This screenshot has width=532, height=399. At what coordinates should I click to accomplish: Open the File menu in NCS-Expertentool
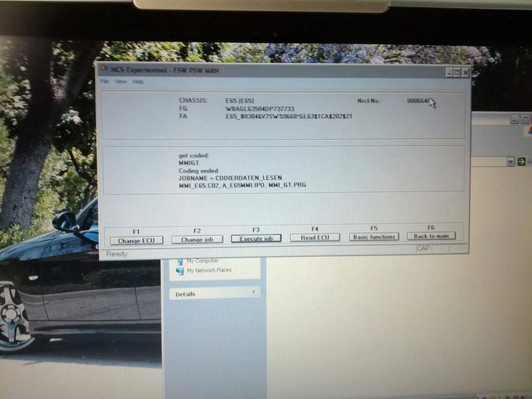point(104,81)
